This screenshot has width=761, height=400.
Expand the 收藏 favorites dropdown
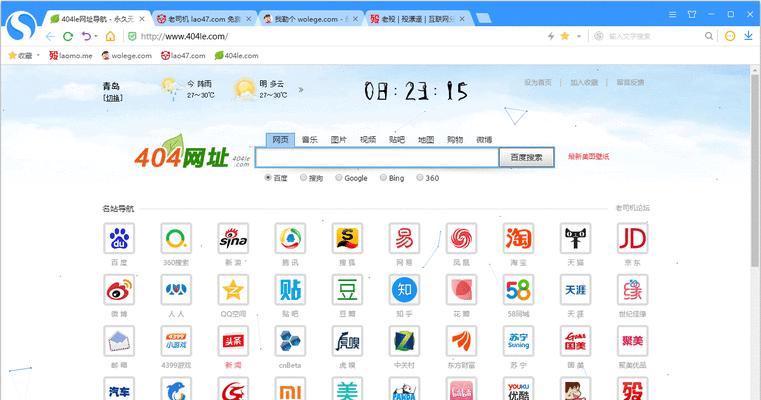click(38, 55)
